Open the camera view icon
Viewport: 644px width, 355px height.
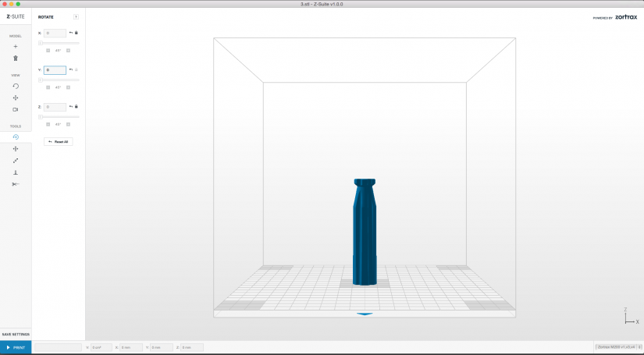16,109
